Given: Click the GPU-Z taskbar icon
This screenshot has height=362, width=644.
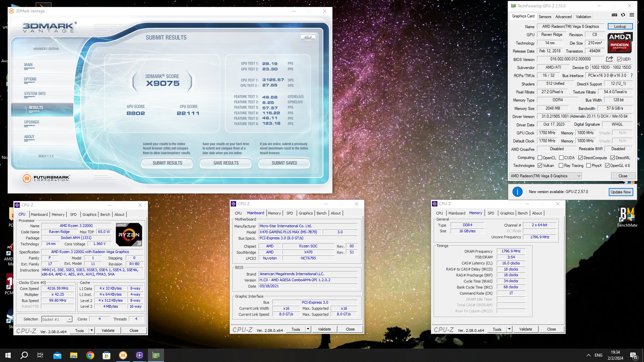Looking at the screenshot, I should tap(156, 355).
